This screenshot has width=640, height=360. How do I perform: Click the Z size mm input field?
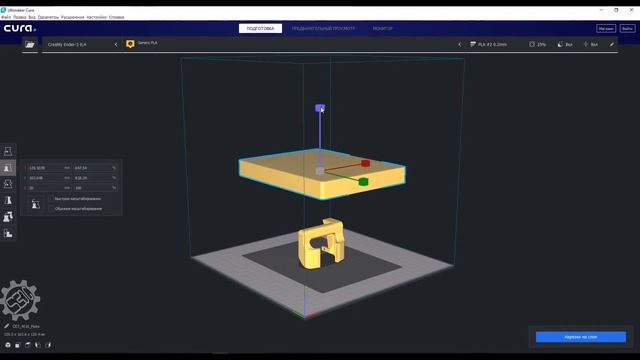coord(49,188)
